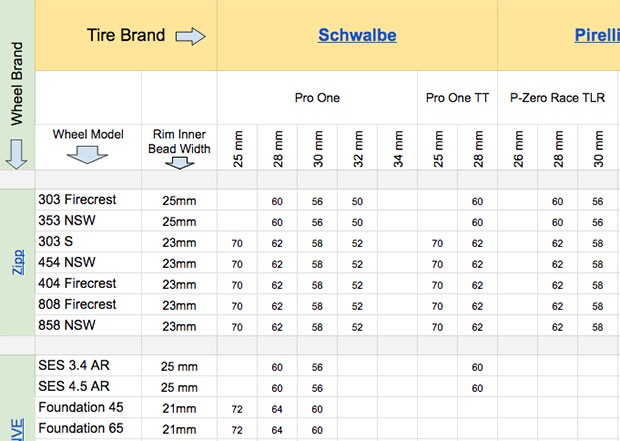The image size is (620, 441).
Task: Select the 353 NSW row label
Action: (70, 221)
